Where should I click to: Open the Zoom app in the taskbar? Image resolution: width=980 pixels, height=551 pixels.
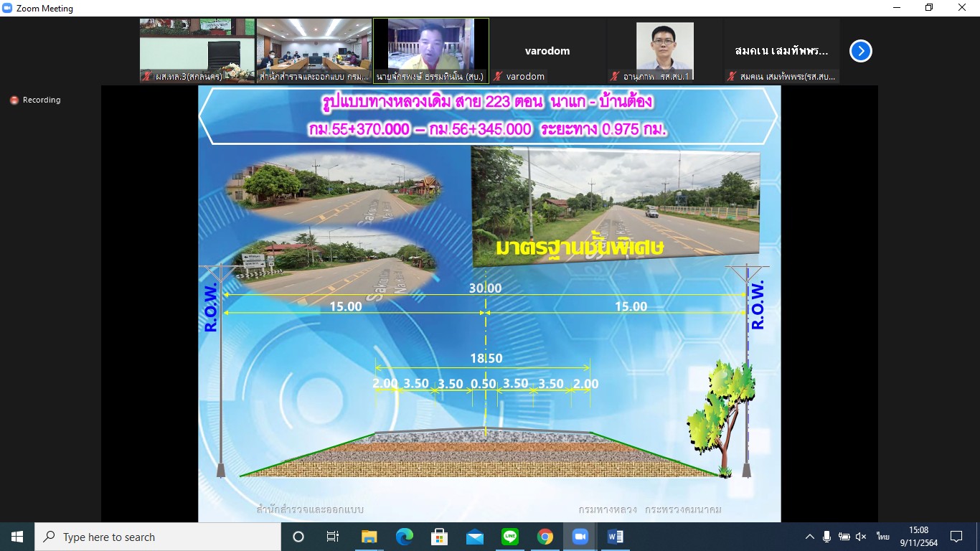pos(580,537)
